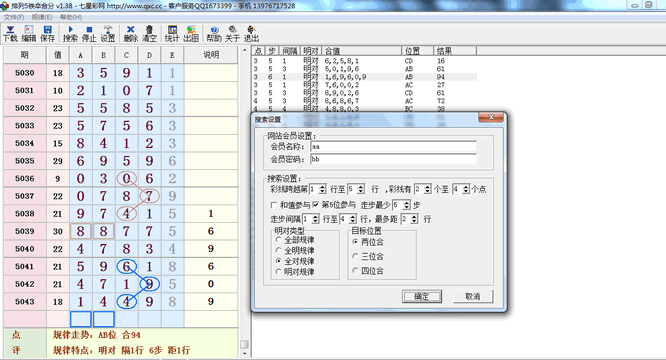Click the 停止 stop toolbar icon
The width and height of the screenshot is (666, 360).
(89, 34)
